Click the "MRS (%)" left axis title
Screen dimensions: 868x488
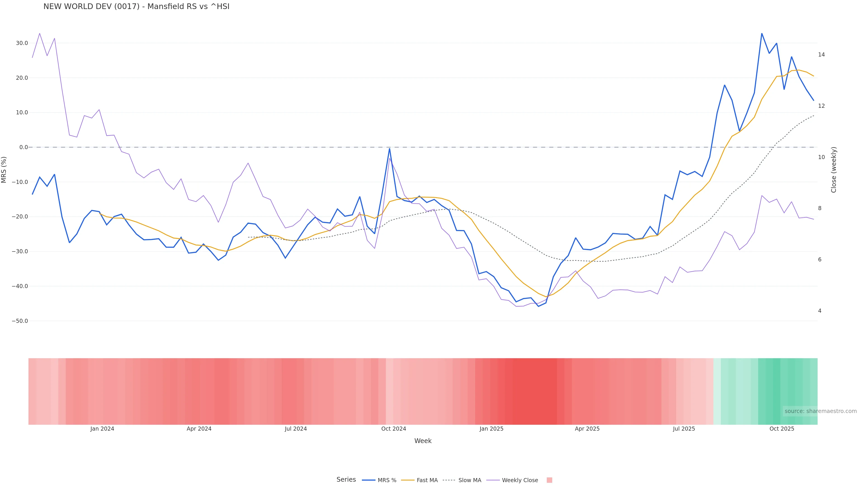pos(4,170)
